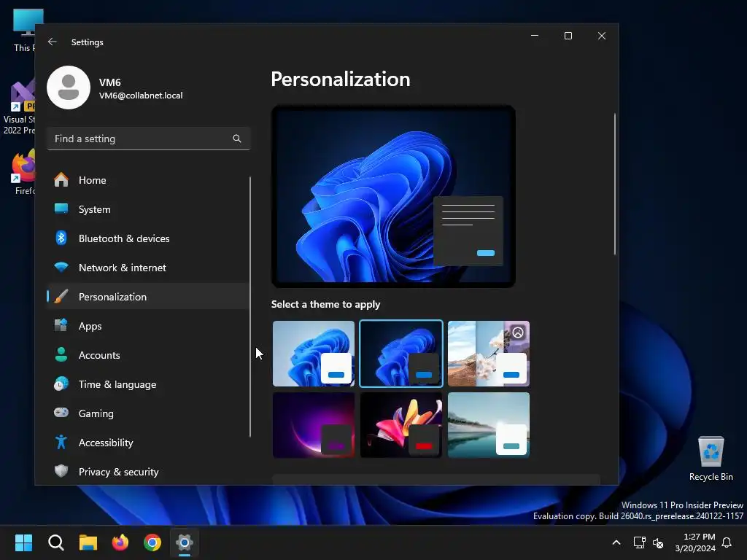Open Accessibility settings
Screen dimensions: 747x560
147,442
